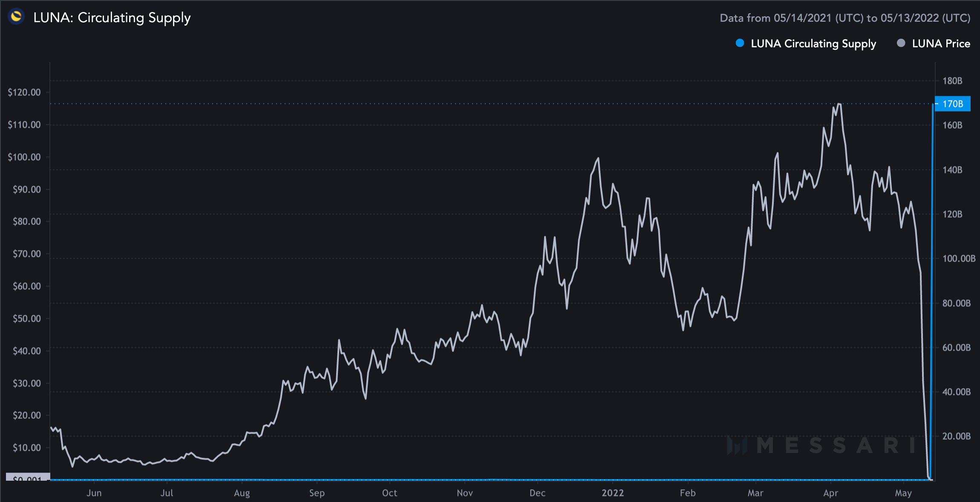Click the Jun label on time axis
Image resolution: width=980 pixels, height=502 pixels.
[x=94, y=493]
